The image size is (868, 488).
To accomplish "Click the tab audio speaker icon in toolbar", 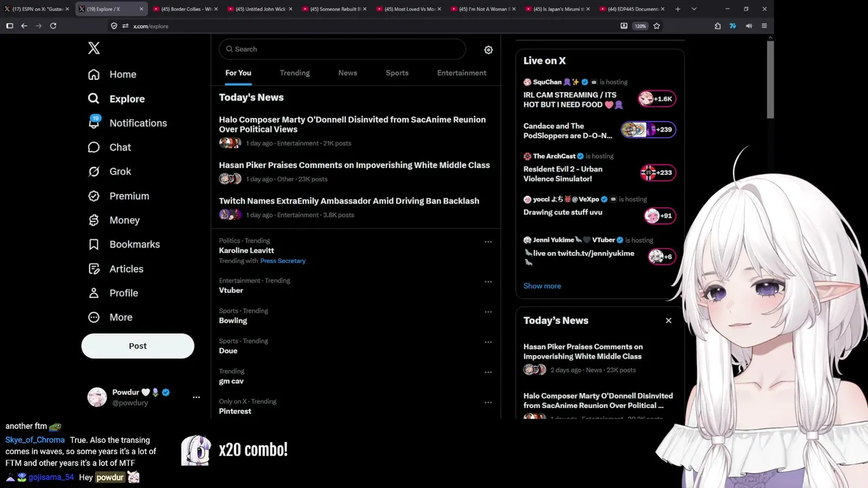I will pyautogui.click(x=749, y=26).
